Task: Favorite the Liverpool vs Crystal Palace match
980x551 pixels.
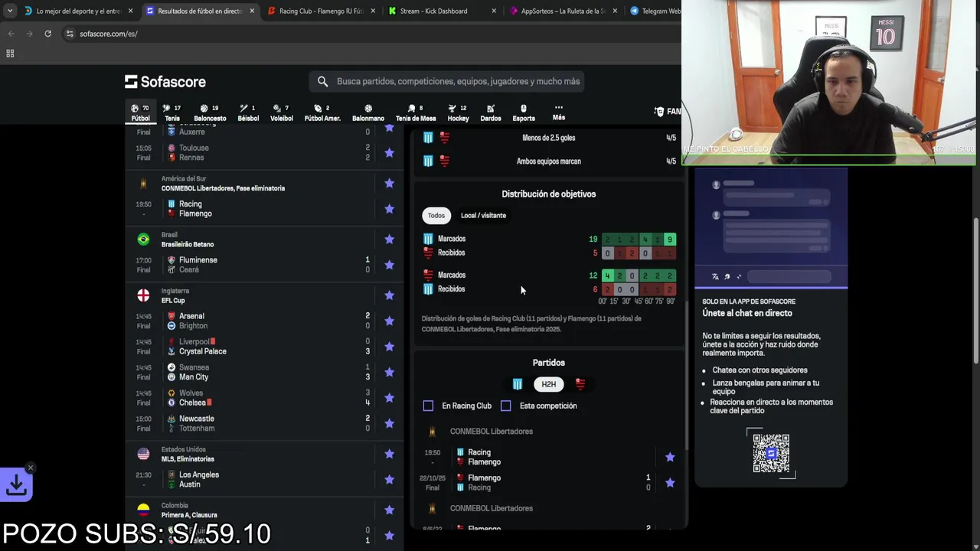Action: [389, 347]
